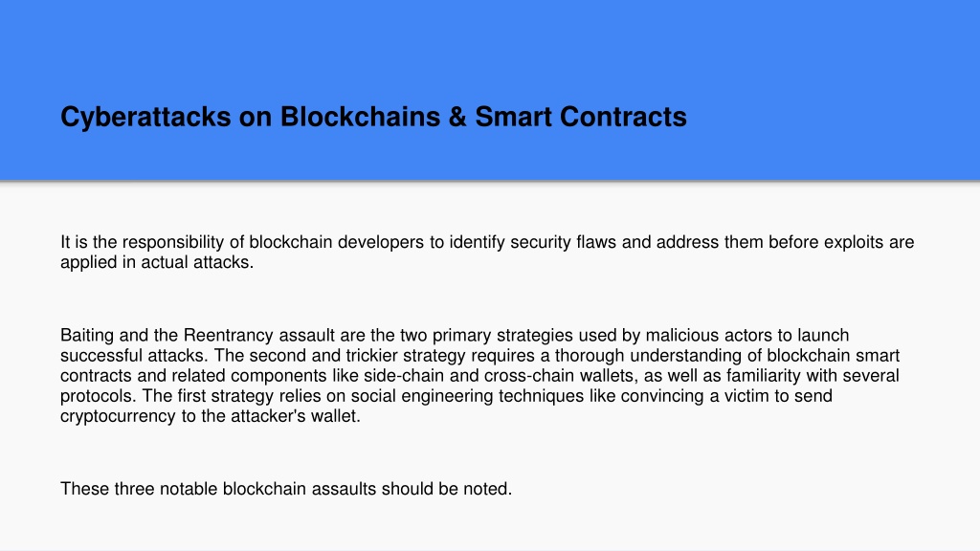
Task: Click the paragraph starting 'It is the responsibility'
Action: [487, 252]
